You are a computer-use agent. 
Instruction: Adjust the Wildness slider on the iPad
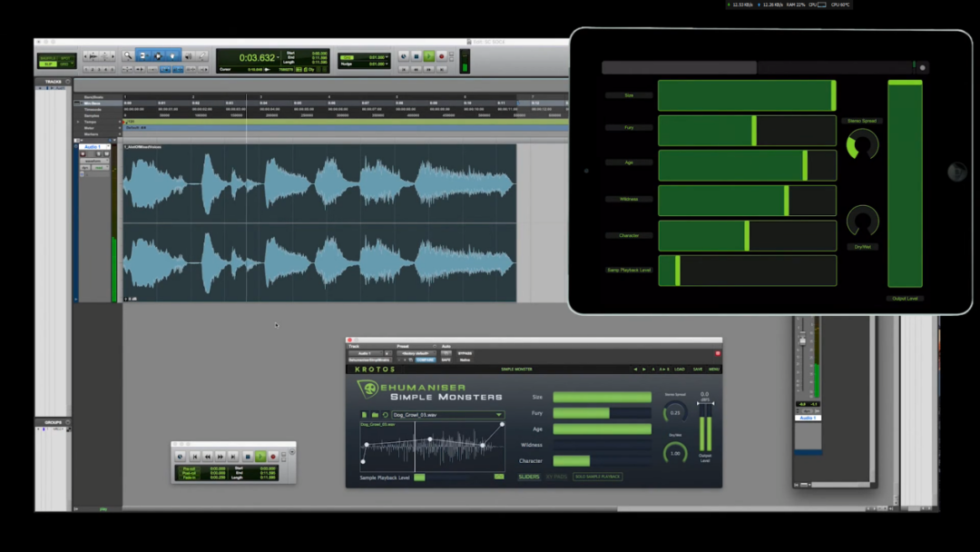click(x=747, y=201)
